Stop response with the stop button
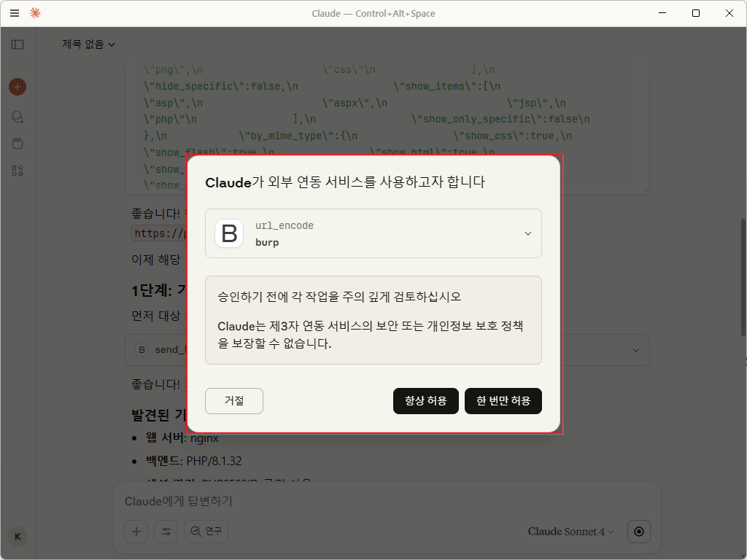Screen dimensions: 747x560 (x=639, y=532)
